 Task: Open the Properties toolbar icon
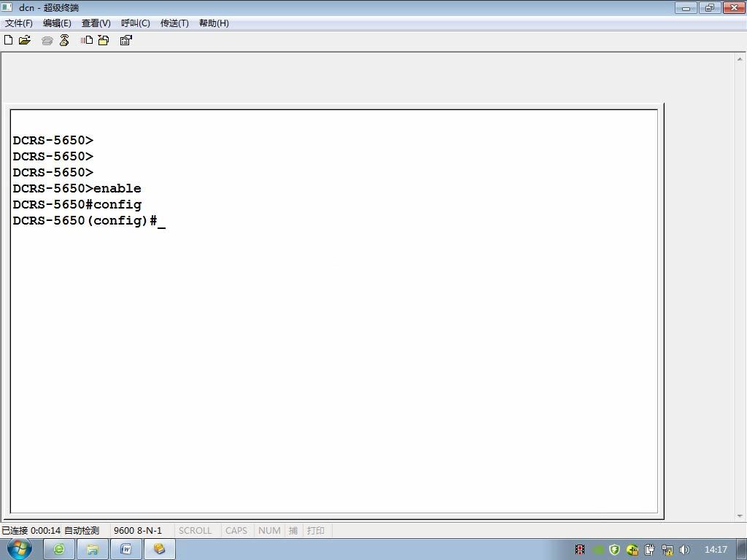(x=125, y=40)
